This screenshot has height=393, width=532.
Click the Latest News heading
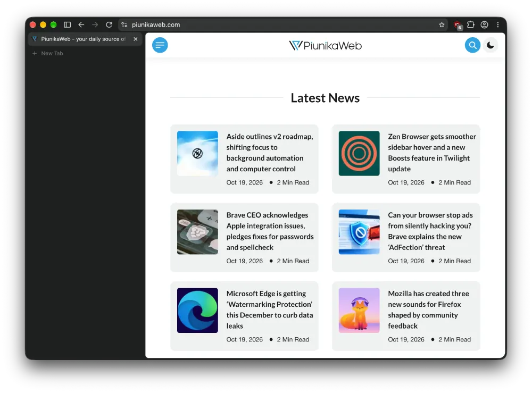pos(325,98)
